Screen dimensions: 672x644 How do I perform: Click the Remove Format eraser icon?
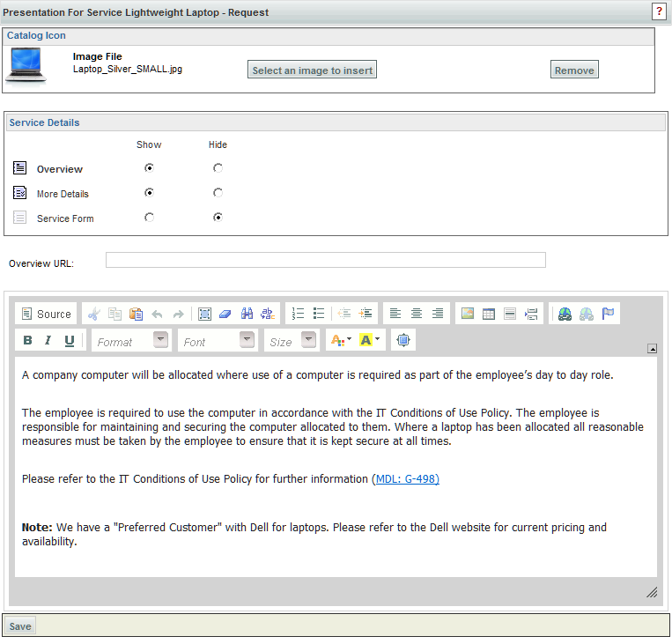[225, 314]
